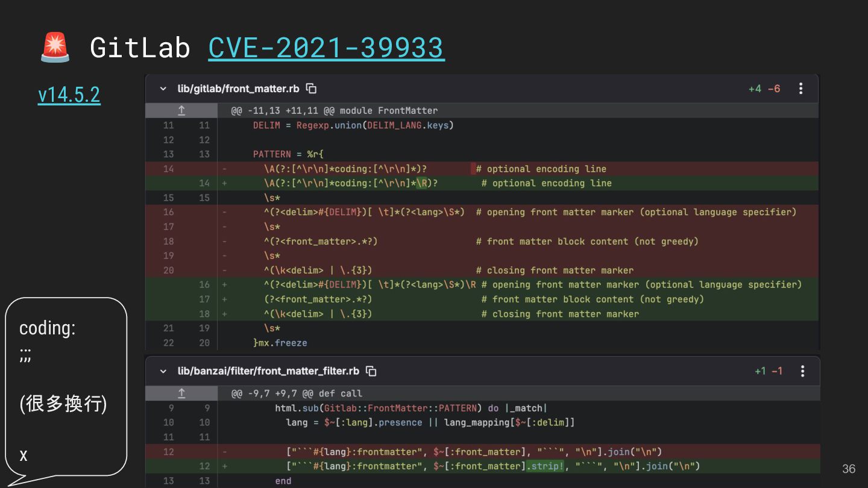Click hunk header 'module FrontMatter'
868x488 pixels.
tap(335, 111)
